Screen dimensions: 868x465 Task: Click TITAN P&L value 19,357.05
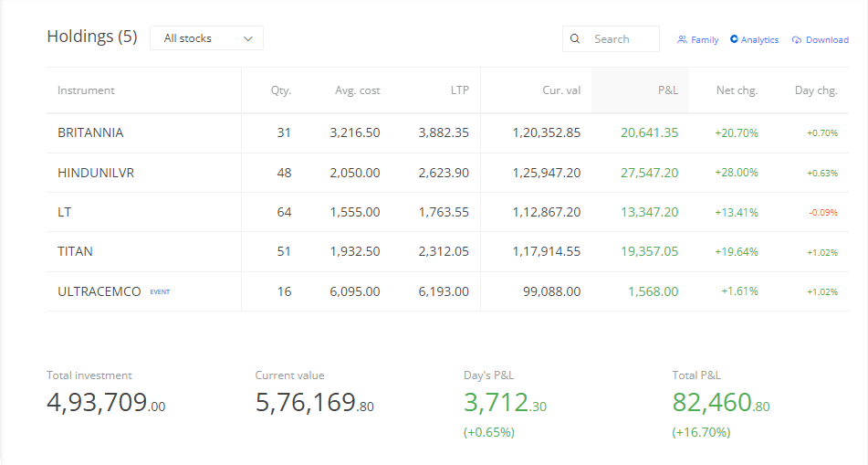(x=649, y=251)
